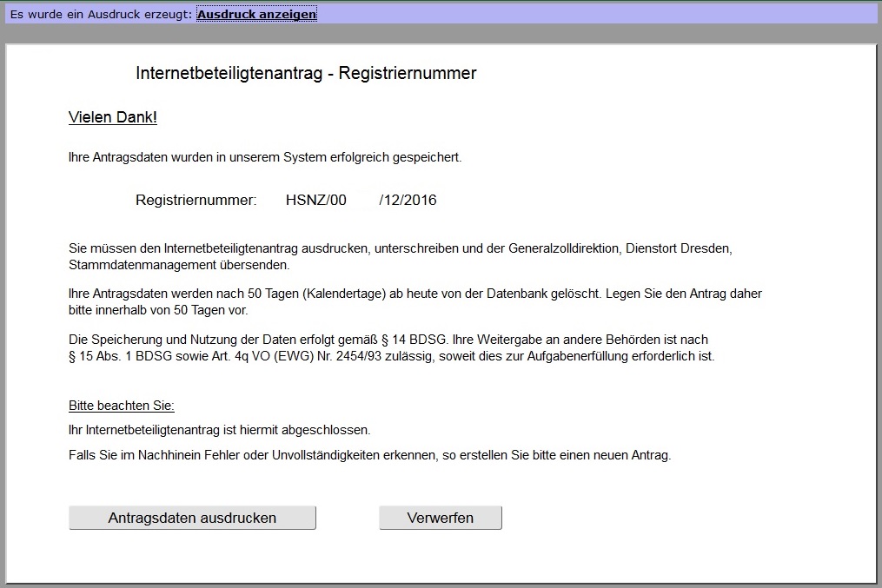Click the 'Antragsdaten ausdrucken' button
This screenshot has width=882, height=588.
192,518
